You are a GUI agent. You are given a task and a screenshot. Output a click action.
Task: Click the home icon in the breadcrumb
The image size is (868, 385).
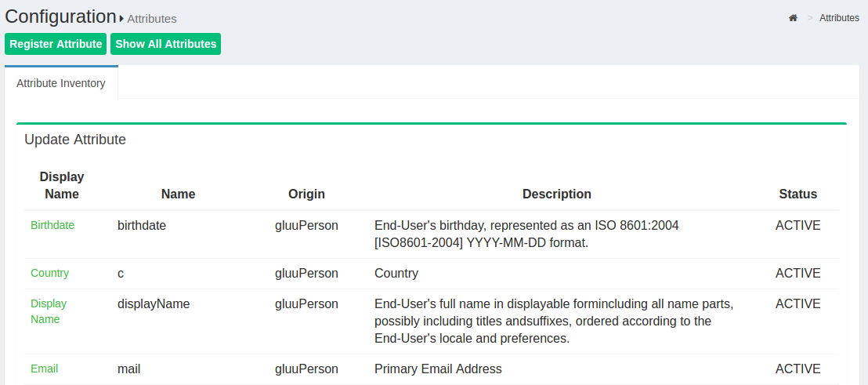(x=793, y=18)
